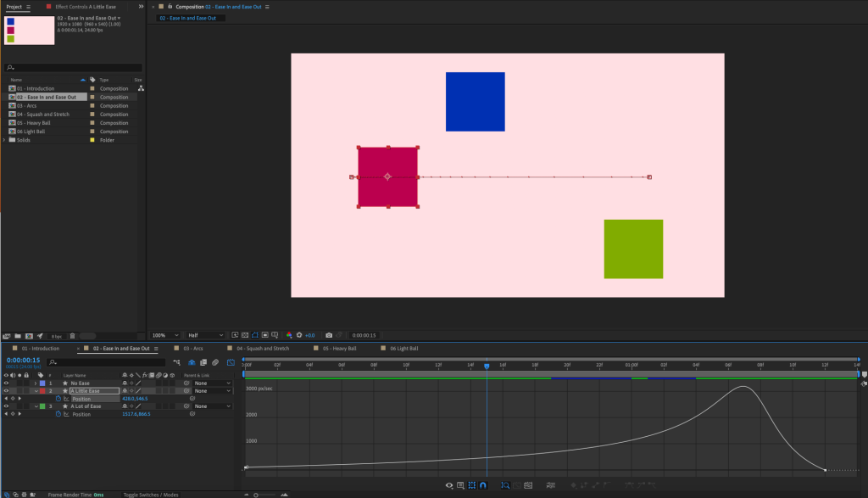Toggle graph inclusion for A Little Ease Position
The width and height of the screenshot is (868, 498).
66,399
